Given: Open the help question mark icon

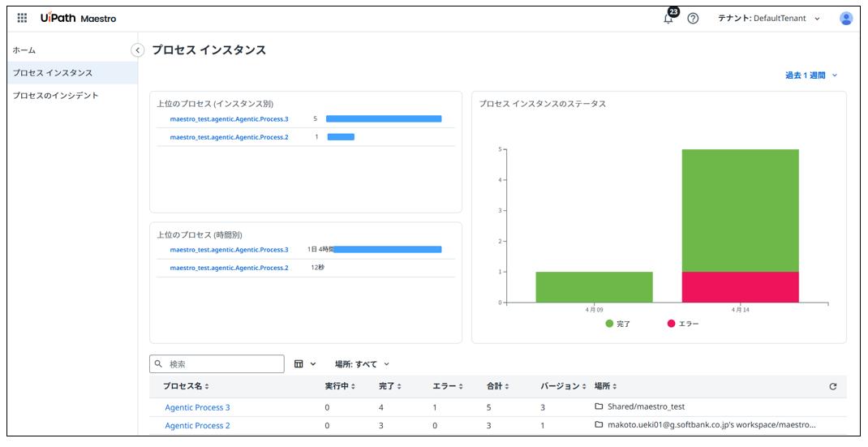Looking at the screenshot, I should (693, 19).
